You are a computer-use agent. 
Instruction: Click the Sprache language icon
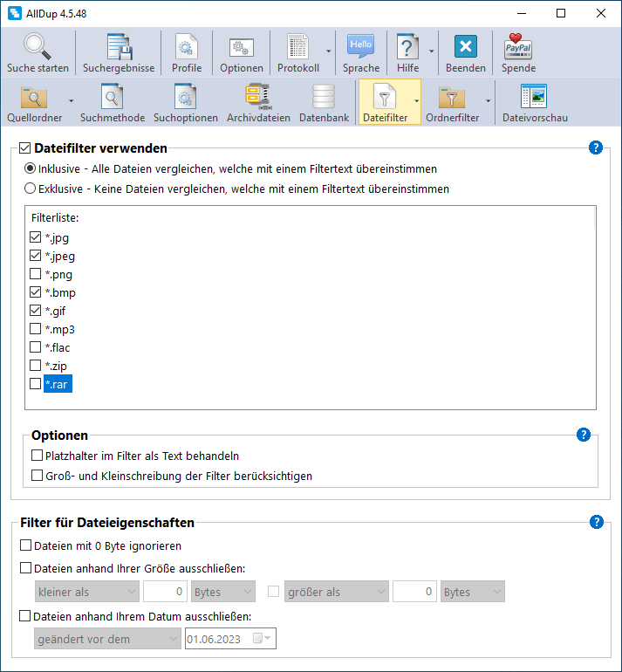tap(360, 46)
